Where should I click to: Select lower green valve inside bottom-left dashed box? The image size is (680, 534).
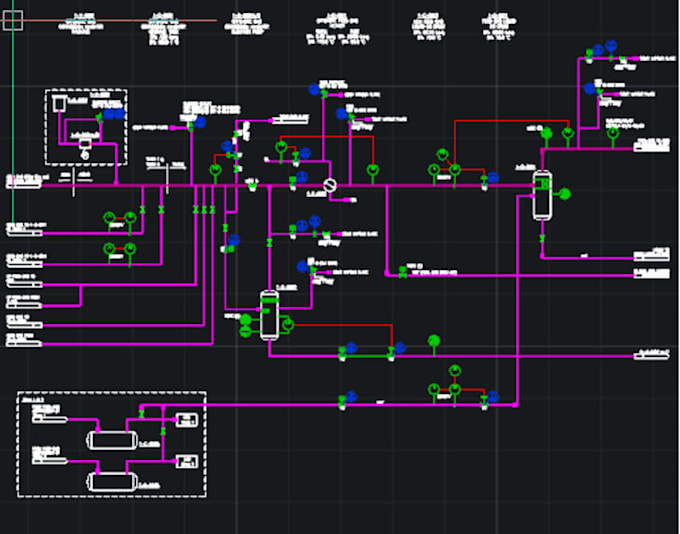(163, 431)
